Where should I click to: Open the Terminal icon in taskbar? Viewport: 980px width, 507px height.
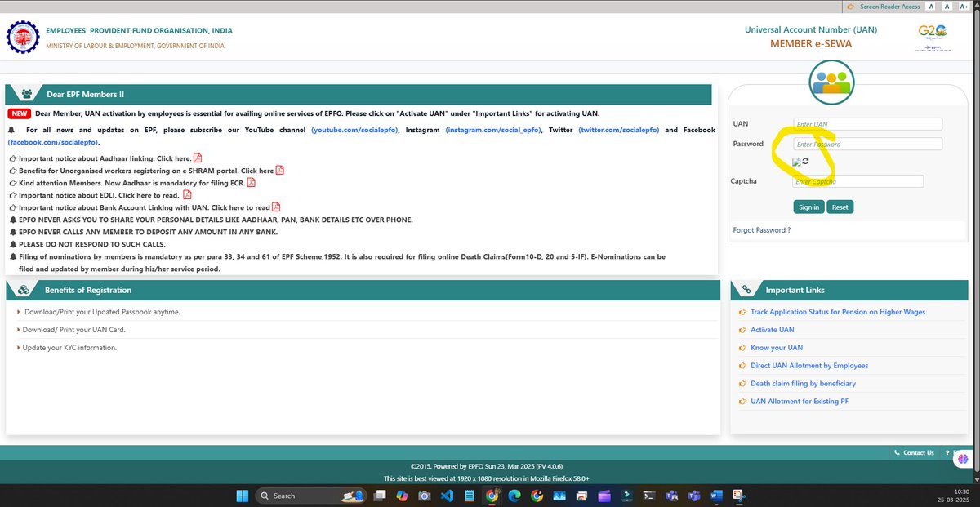point(648,496)
